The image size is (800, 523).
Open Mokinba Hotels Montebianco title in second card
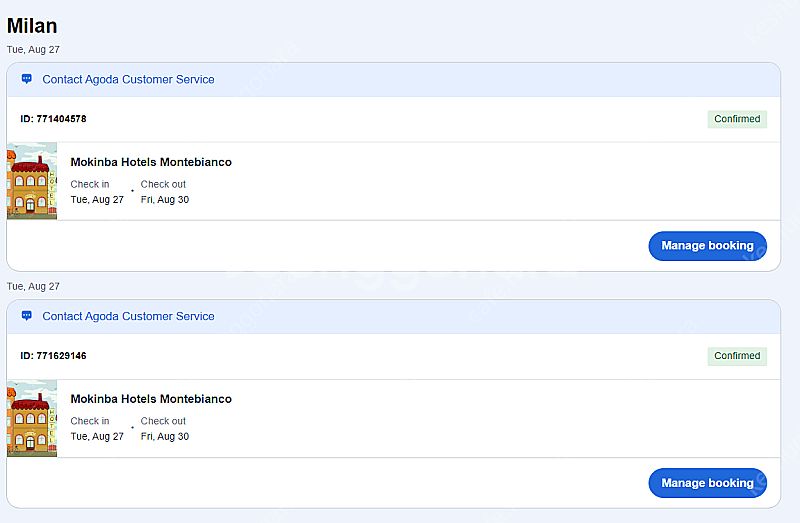coord(151,399)
